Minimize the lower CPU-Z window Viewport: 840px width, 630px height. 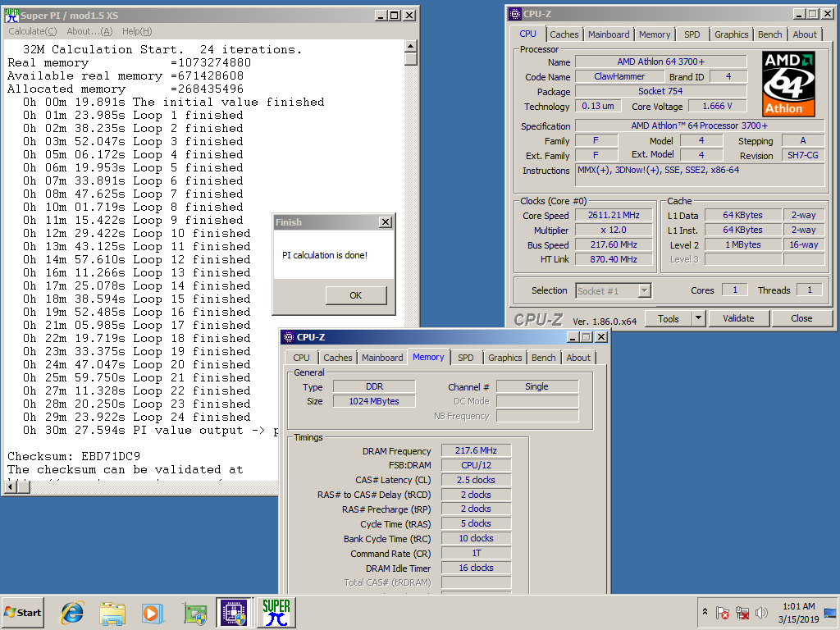click(573, 337)
